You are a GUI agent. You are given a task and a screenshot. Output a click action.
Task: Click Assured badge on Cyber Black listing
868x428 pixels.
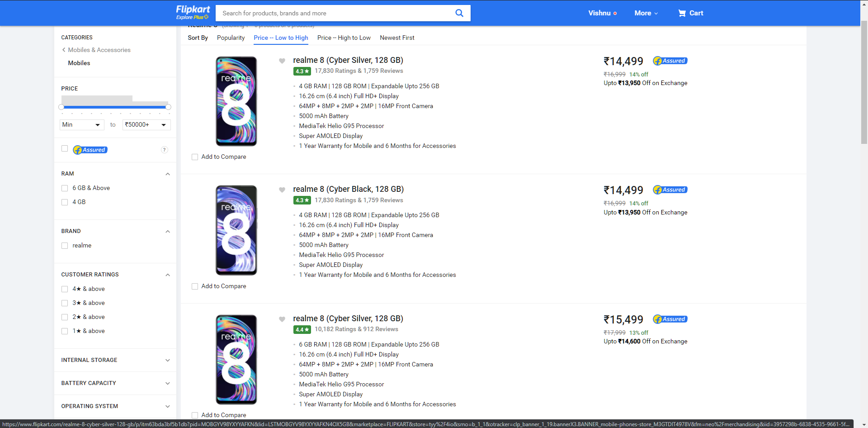click(x=670, y=190)
